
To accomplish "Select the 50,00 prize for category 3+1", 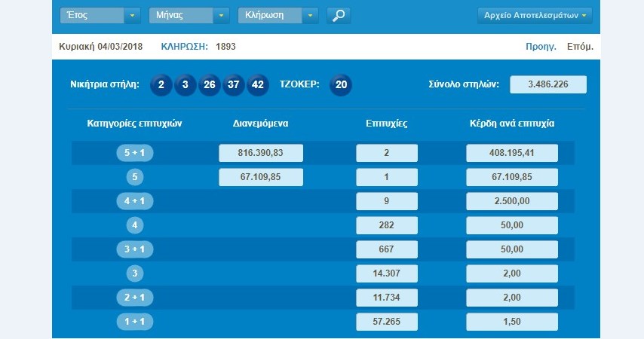I will click(x=512, y=249).
